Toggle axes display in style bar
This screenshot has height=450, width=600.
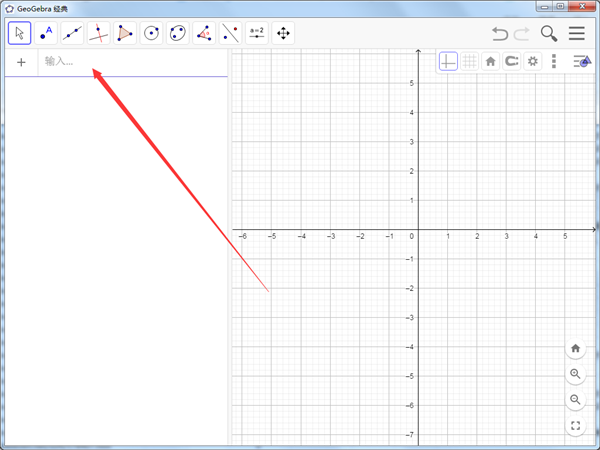tap(448, 61)
